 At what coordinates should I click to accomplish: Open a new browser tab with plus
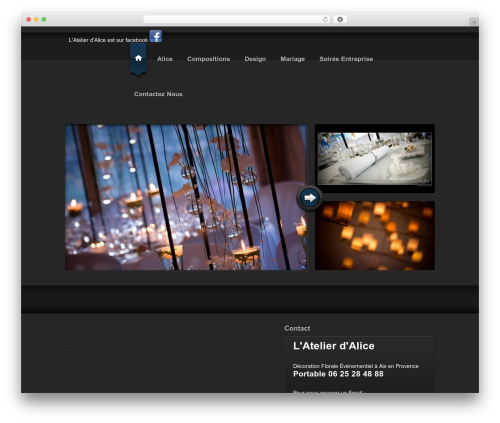pos(474,22)
